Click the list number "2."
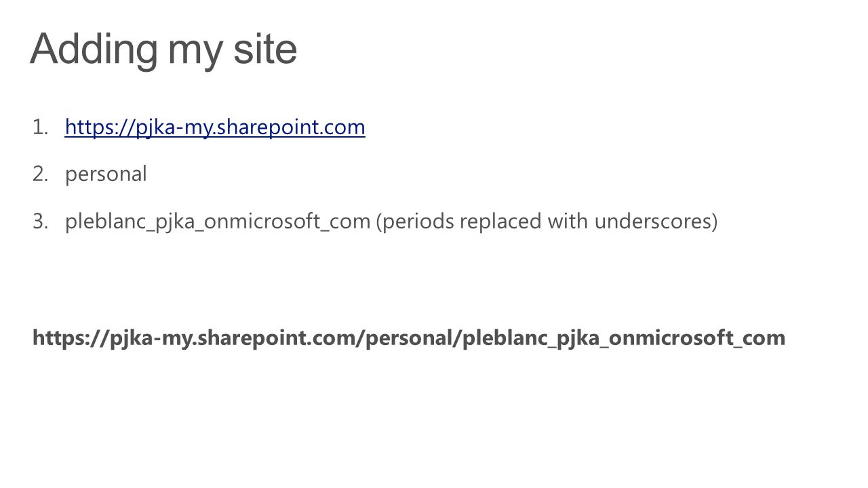The height and width of the screenshot is (488, 868). [x=40, y=174]
